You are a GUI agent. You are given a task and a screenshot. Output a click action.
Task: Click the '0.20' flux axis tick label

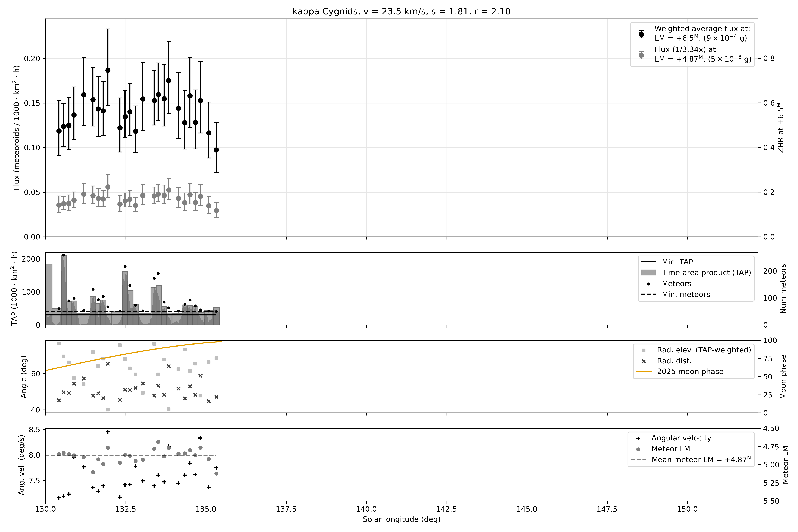(x=32, y=59)
